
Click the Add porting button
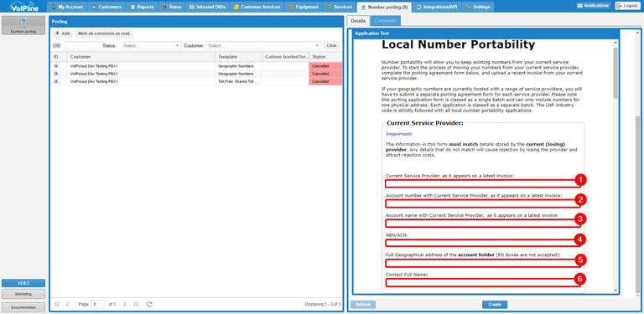[62, 33]
